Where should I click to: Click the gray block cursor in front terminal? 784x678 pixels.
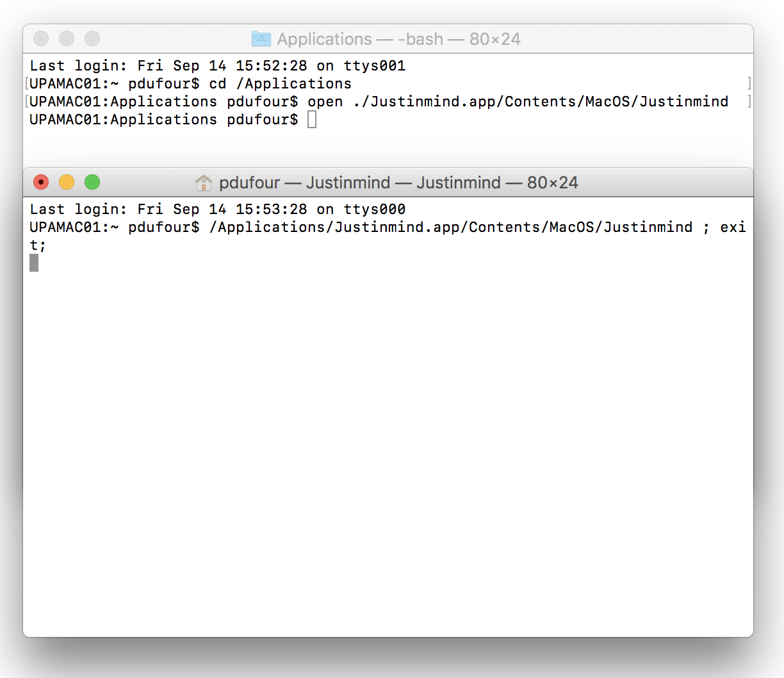pyautogui.click(x=34, y=263)
